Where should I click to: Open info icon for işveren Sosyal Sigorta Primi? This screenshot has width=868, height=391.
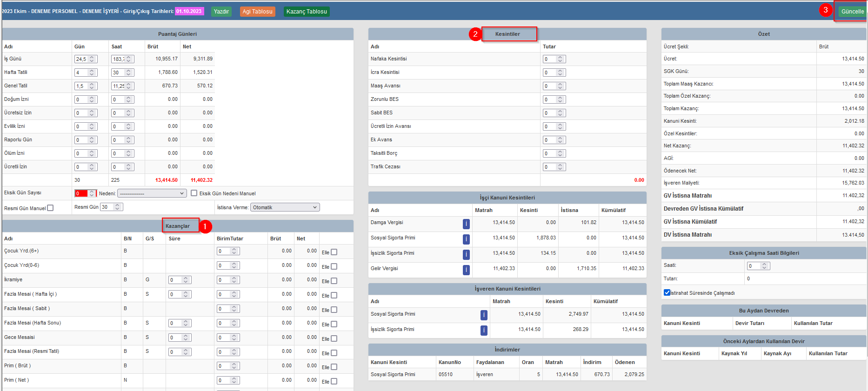(x=484, y=315)
